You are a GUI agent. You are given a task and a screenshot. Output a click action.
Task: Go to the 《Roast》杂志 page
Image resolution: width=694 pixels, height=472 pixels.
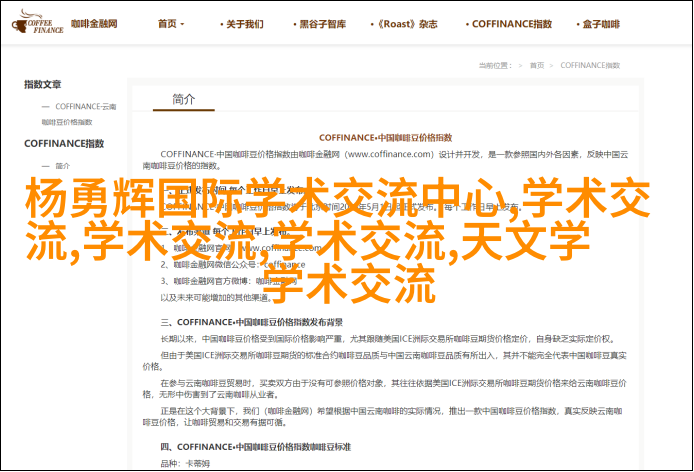coord(404,24)
